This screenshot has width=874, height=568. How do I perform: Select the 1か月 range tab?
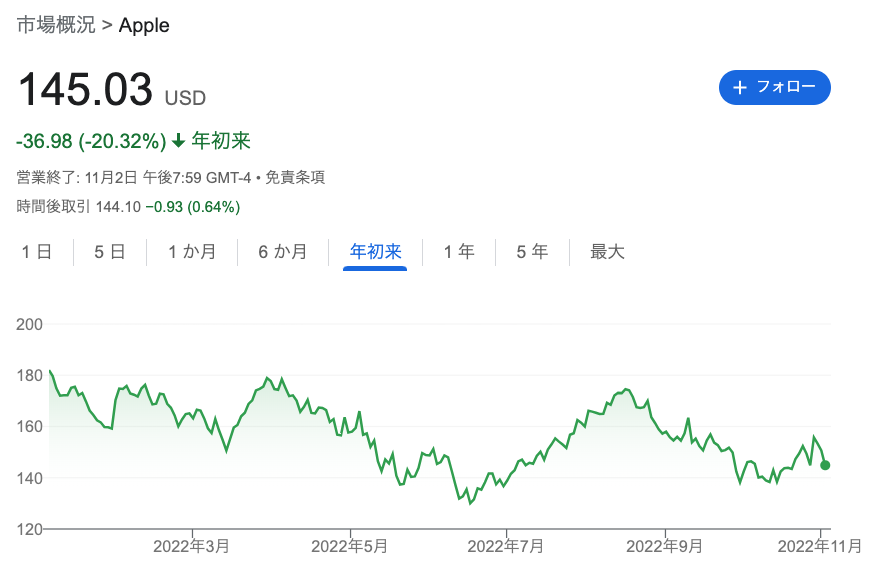pos(192,252)
